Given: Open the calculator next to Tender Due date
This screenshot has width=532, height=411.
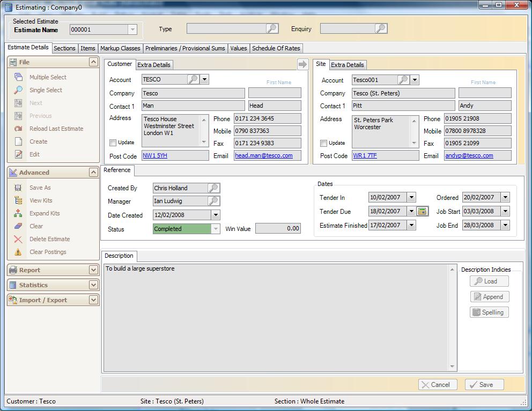Looking at the screenshot, I should click(x=422, y=211).
